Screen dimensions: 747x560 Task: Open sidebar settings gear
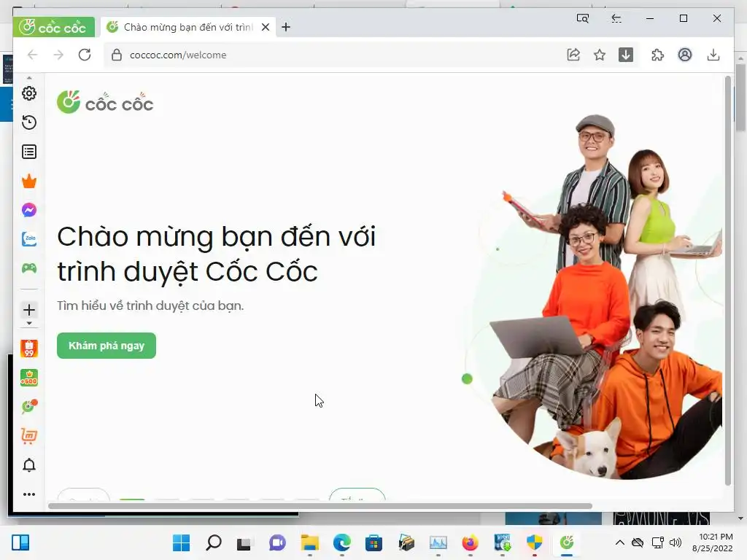tap(29, 93)
